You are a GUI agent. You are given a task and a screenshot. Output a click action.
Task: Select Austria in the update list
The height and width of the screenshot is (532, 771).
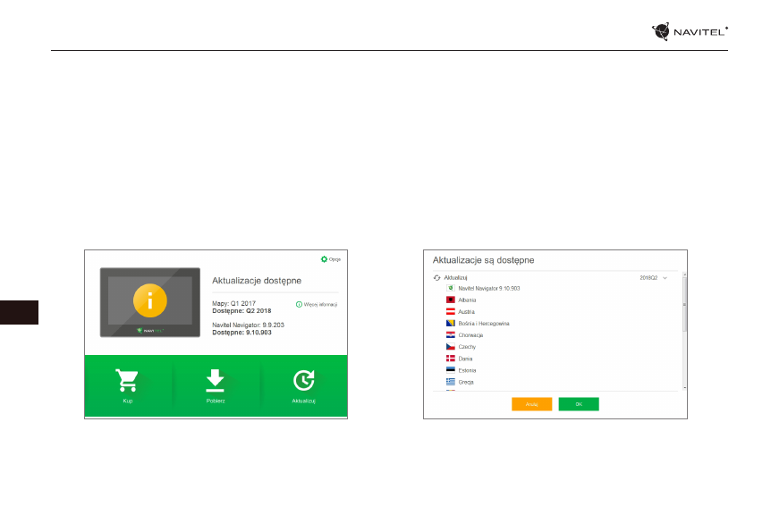tap(467, 312)
